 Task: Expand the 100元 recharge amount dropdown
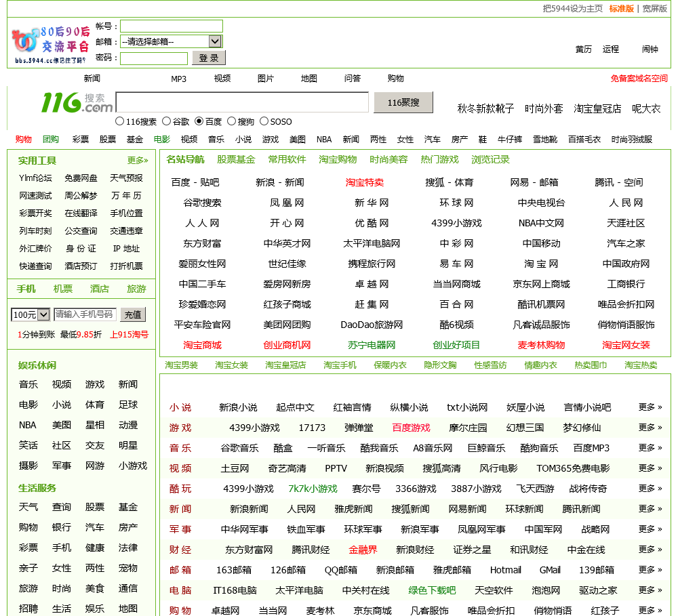click(x=31, y=314)
